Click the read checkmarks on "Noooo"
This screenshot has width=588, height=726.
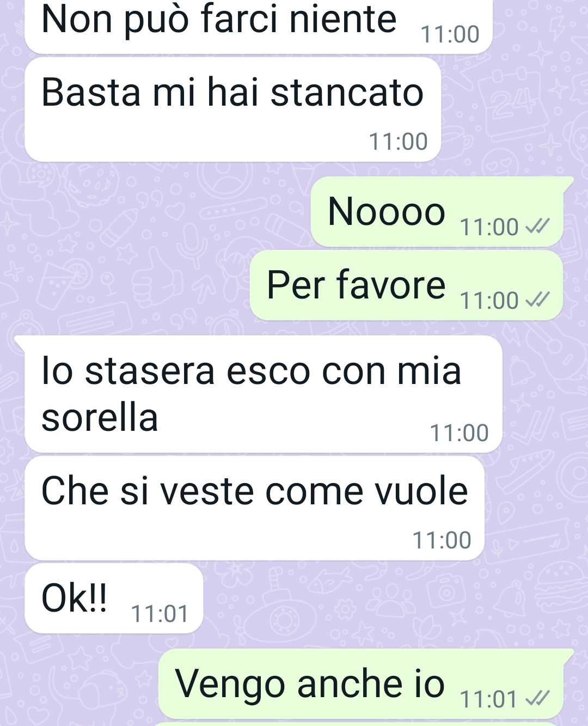point(537,225)
